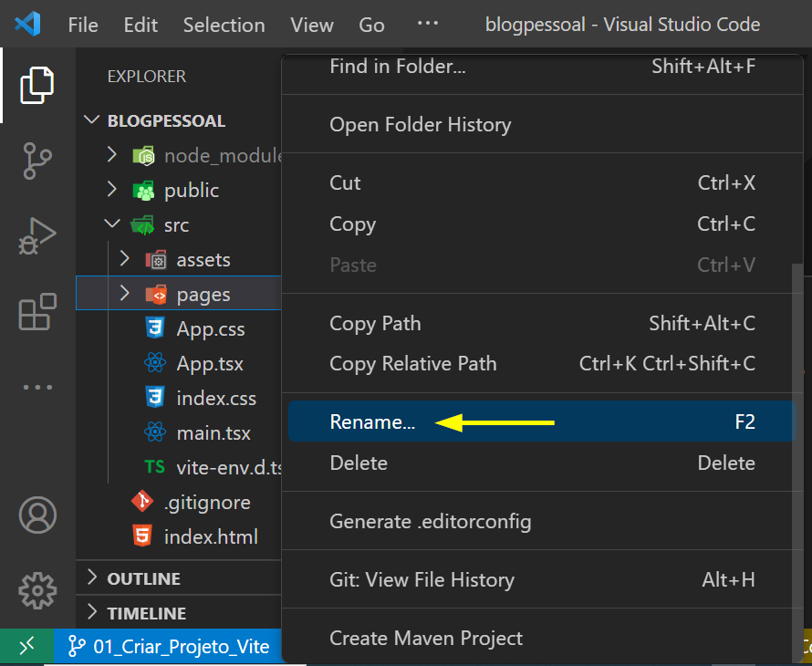Select Copy Relative Path menu entry
Screen dimensions: 812x666
[413, 363]
